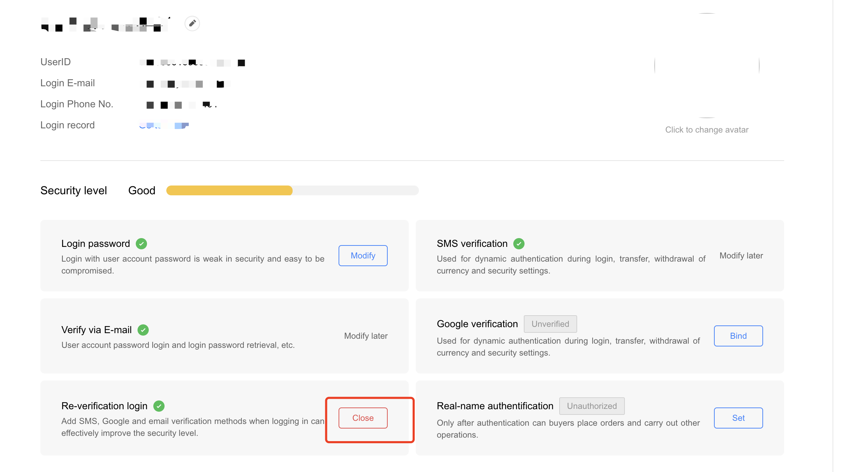Click Set for Real-name authentication
Viewport: 868px width, 472px height.
point(739,418)
